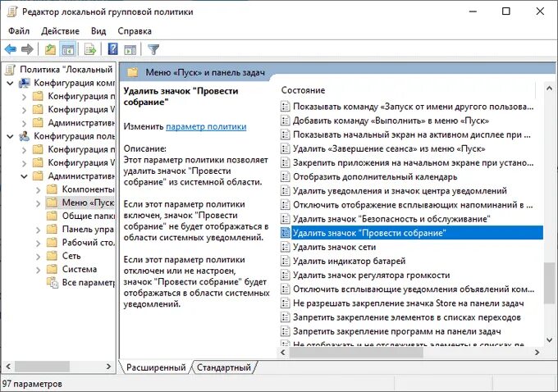Screen dimensions: 558x392
Task: Click the tree pane horizontal scrollbar thumb
Action: [x=42, y=366]
